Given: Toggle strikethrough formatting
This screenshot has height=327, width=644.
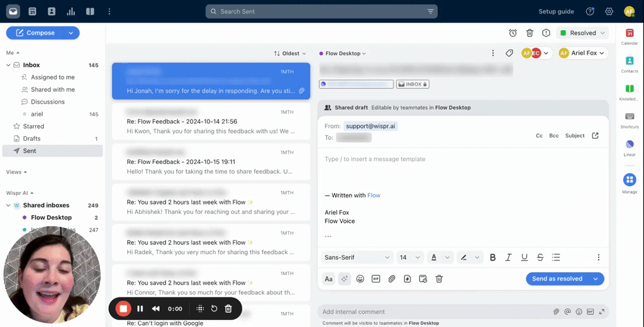Looking at the screenshot, I should tap(540, 257).
